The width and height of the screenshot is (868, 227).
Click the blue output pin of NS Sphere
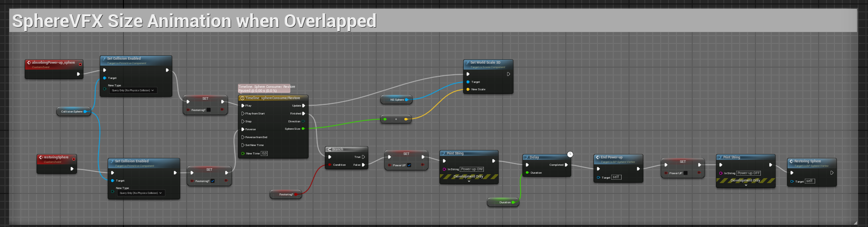tap(407, 100)
